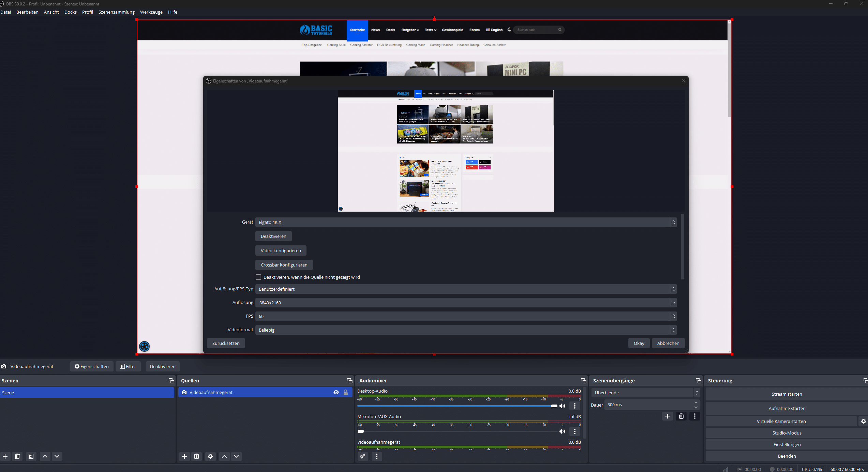The width and height of the screenshot is (868, 472).
Task: Open the Werkzeuge menu
Action: click(x=151, y=12)
